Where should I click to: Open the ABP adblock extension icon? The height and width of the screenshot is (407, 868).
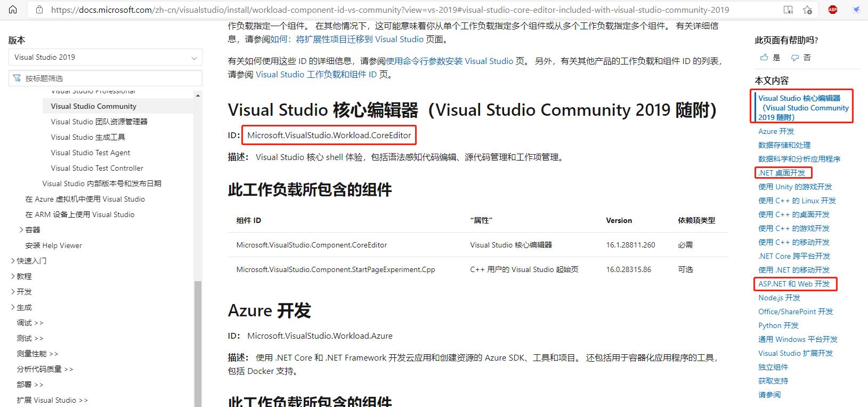[833, 10]
